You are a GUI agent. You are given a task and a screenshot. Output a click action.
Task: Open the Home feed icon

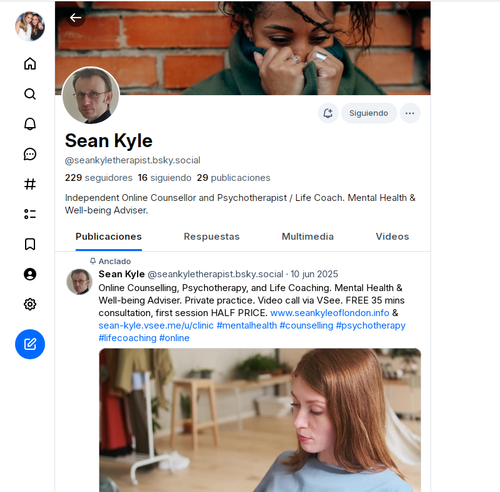30,64
